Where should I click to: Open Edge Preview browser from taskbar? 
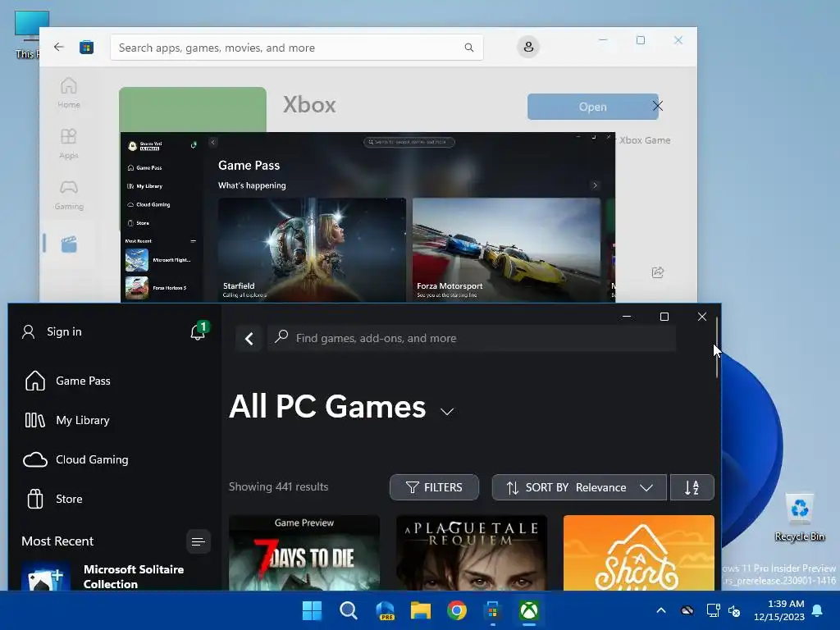coord(385,610)
